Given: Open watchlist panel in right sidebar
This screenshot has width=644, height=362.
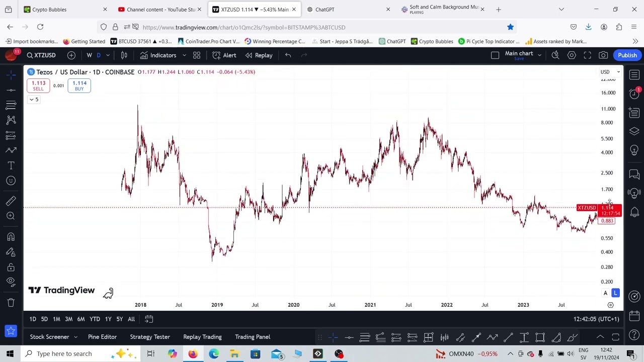Looking at the screenshot, I should (634, 75).
